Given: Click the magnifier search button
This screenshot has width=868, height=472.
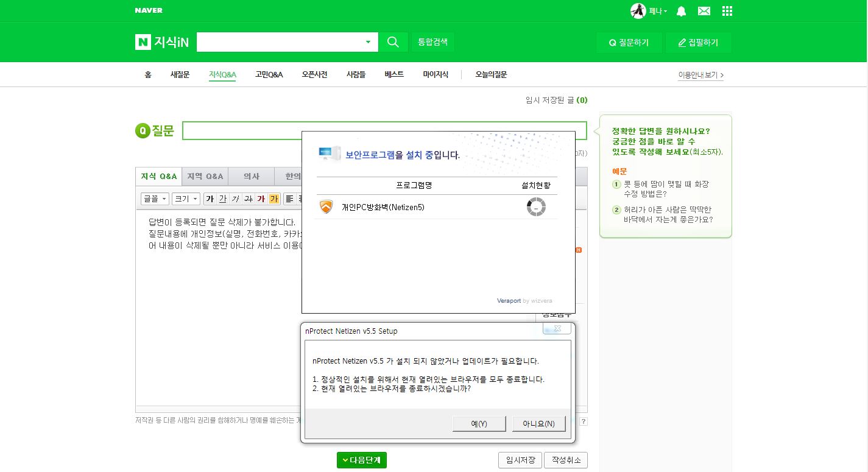Looking at the screenshot, I should pyautogui.click(x=393, y=42).
